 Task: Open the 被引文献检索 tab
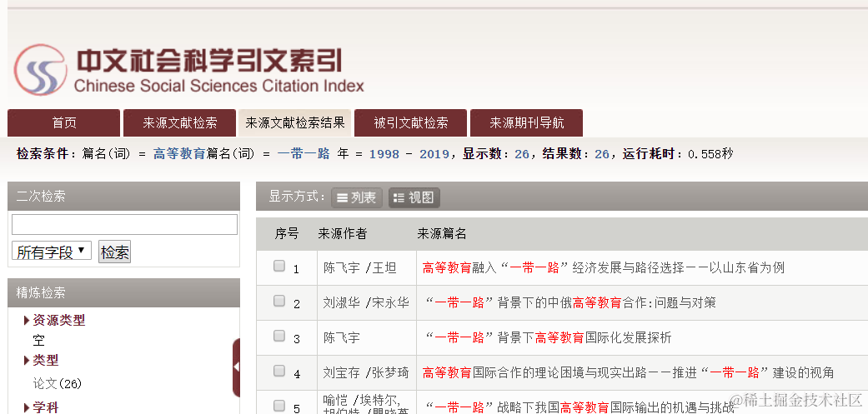(411, 122)
